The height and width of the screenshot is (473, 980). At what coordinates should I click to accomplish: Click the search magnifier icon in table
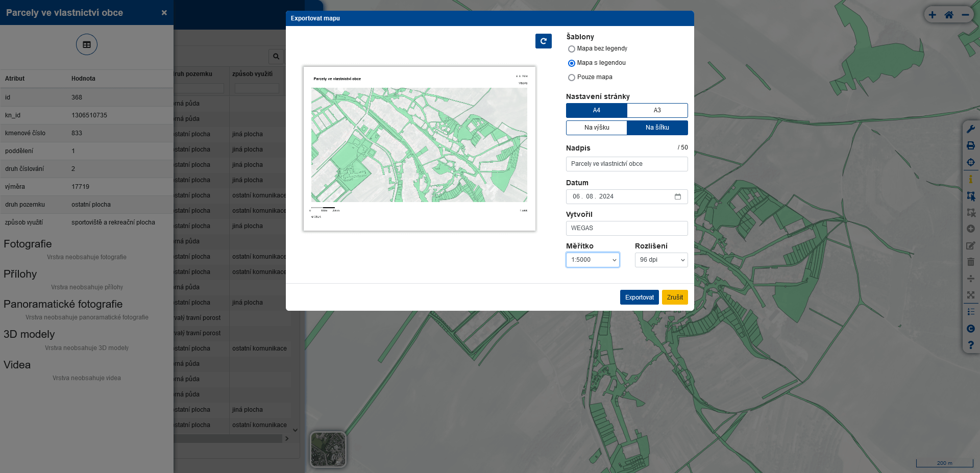click(x=276, y=56)
